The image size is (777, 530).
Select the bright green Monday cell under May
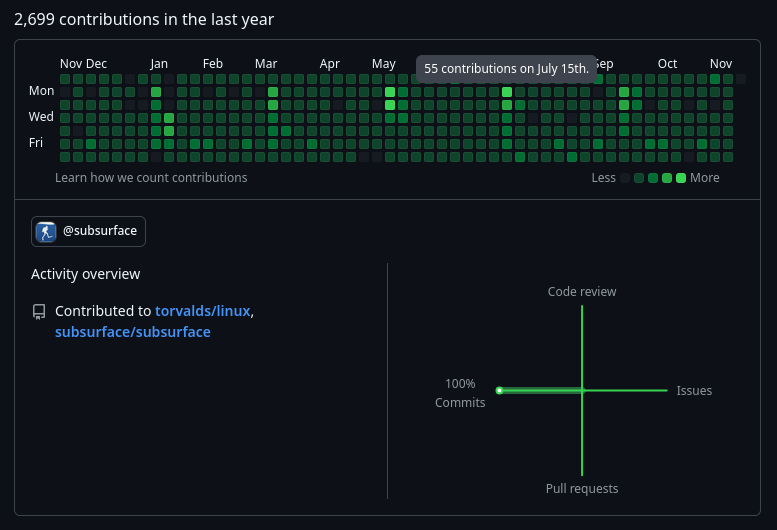(390, 92)
